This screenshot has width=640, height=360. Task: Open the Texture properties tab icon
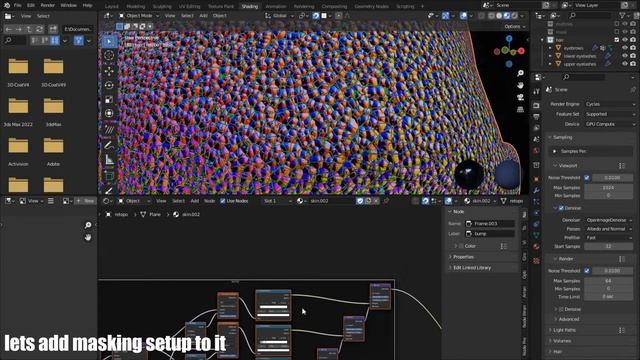[536, 261]
